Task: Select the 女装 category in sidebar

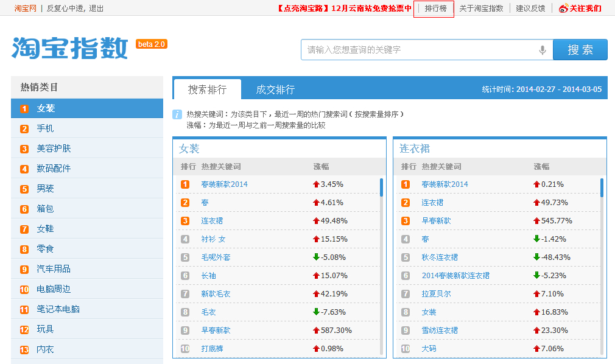Action: pyautogui.click(x=87, y=108)
